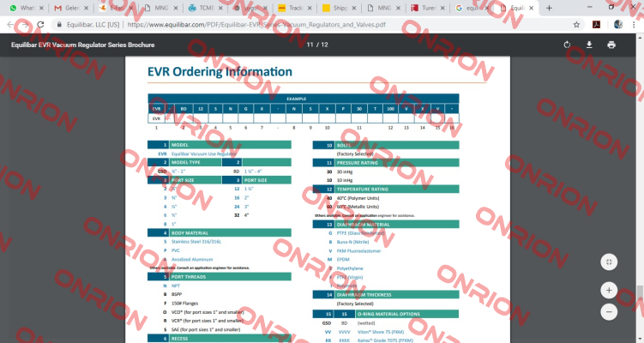
Task: Click the Polyethylene diaphragm entry
Action: click(350, 268)
